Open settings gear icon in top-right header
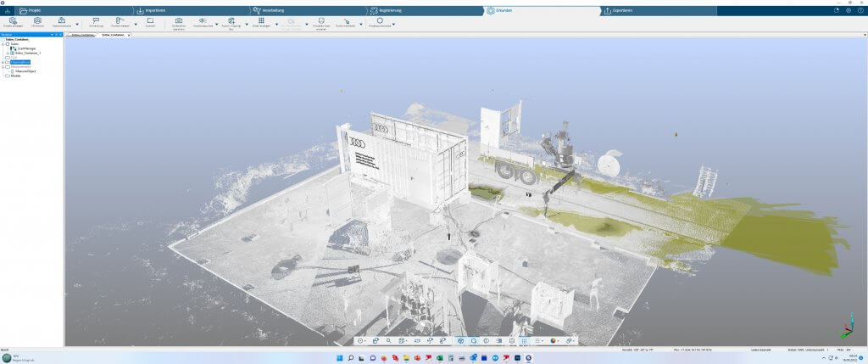 click(x=849, y=10)
